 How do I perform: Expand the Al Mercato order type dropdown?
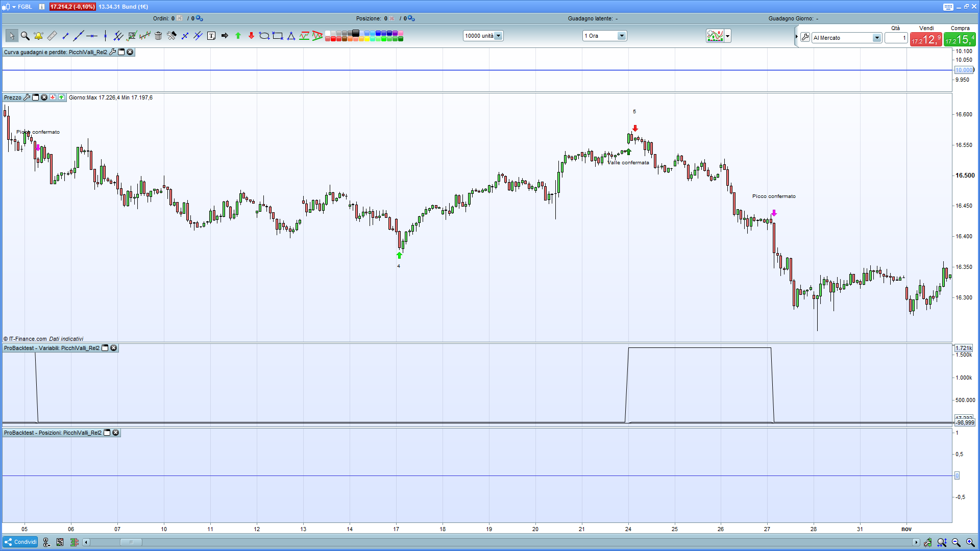(876, 38)
